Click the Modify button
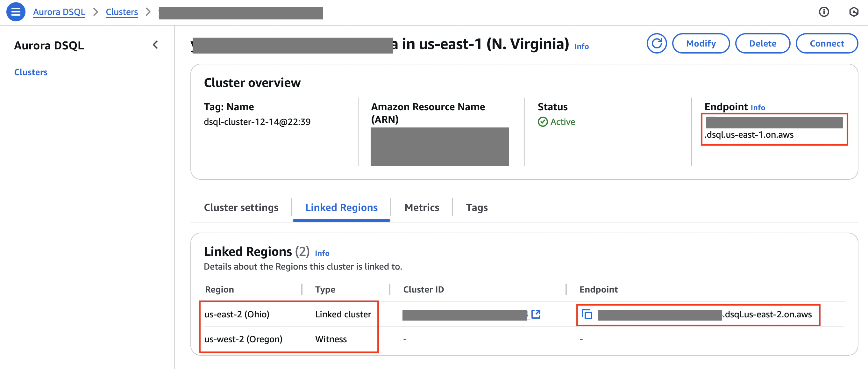 [701, 44]
